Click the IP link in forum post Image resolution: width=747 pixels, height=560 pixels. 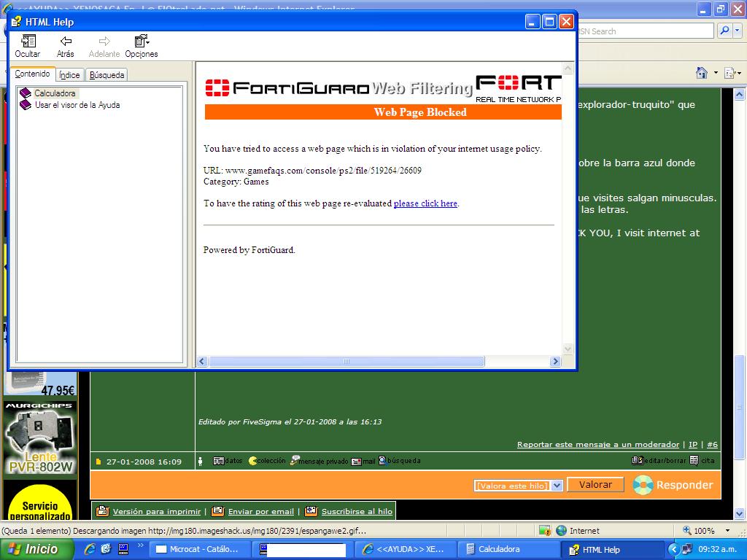pyautogui.click(x=693, y=444)
